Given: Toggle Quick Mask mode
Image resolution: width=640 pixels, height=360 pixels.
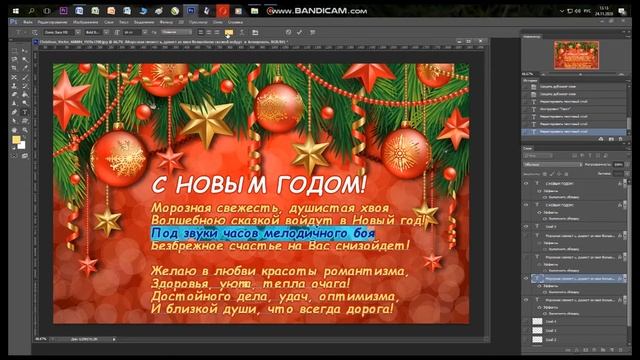Looking at the screenshot, I should point(14,156).
